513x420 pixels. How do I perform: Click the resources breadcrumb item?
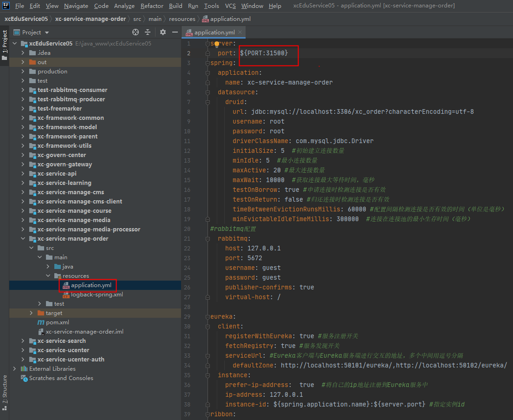coord(182,19)
